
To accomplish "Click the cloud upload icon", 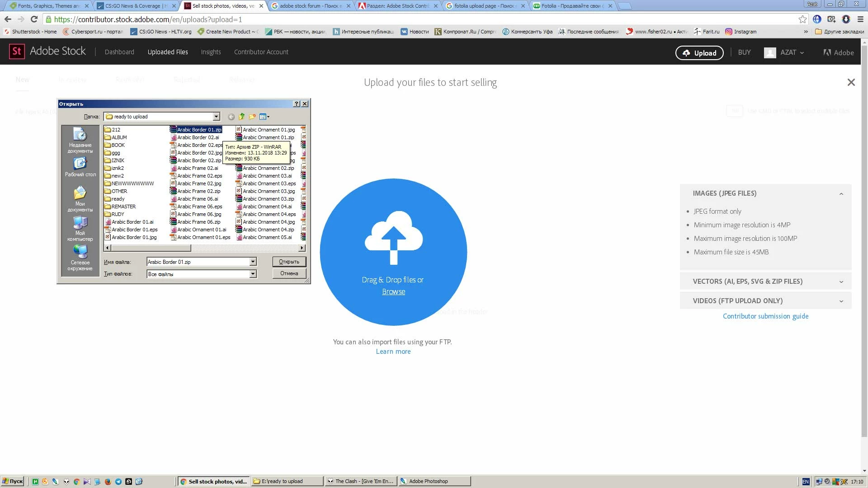I will pos(393,237).
